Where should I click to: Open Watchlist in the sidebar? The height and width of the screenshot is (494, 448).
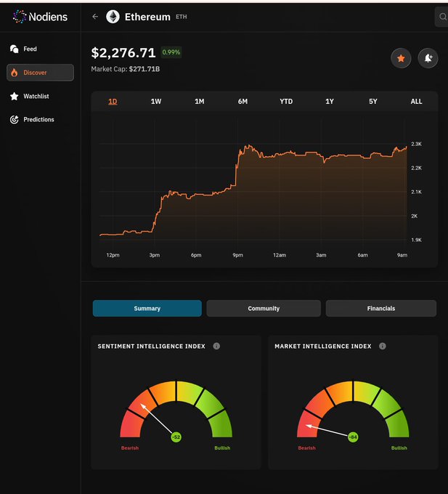pos(40,96)
